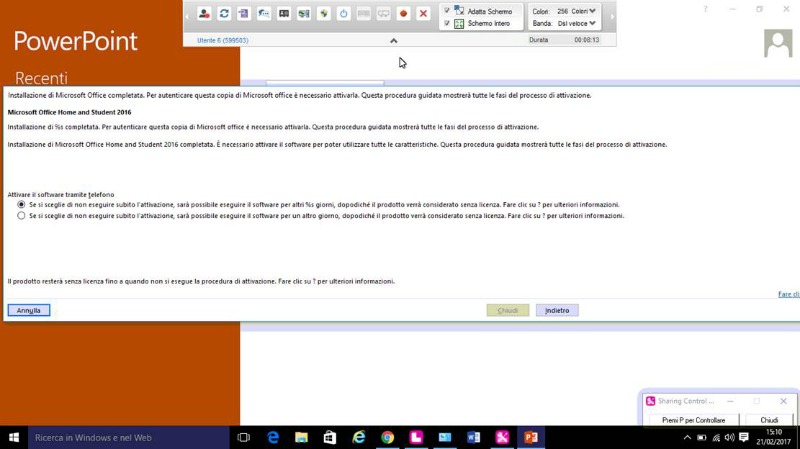This screenshot has width=800, height=449.
Task: Open the chat bubble icon in remote toolbar
Action: (264, 14)
